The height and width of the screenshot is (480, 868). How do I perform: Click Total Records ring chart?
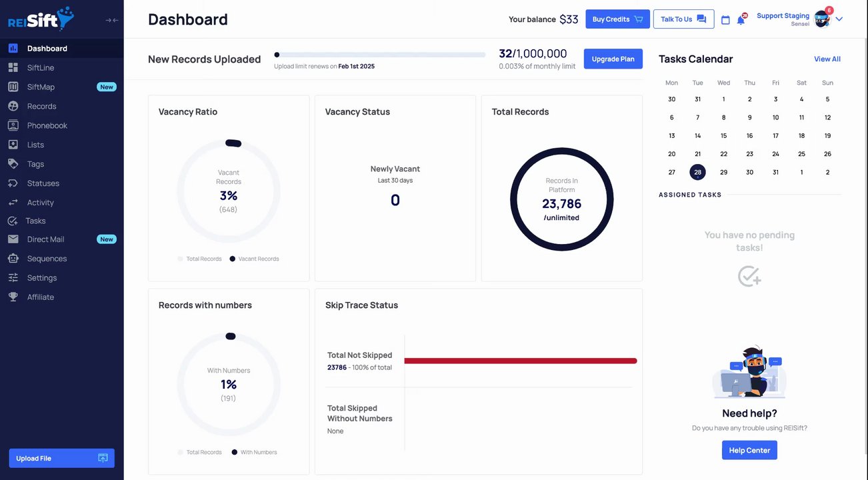click(562, 199)
